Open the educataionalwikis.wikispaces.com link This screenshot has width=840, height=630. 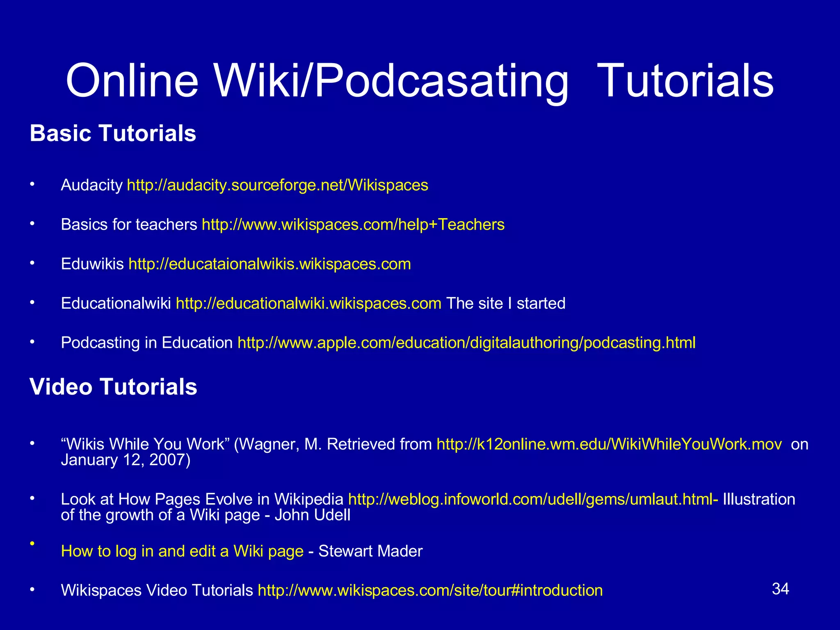[270, 264]
